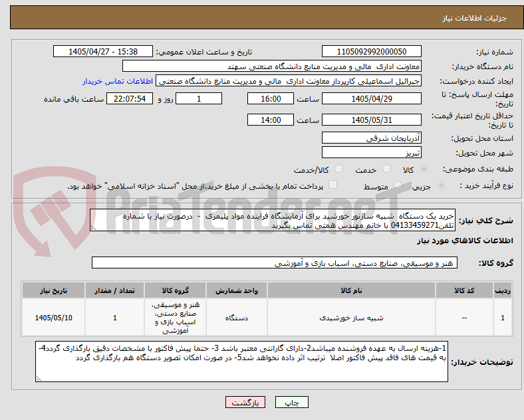The image size is (524, 420).
Task: Click the جزئیات اطلاعات نیاز page title
Action: [475, 18]
